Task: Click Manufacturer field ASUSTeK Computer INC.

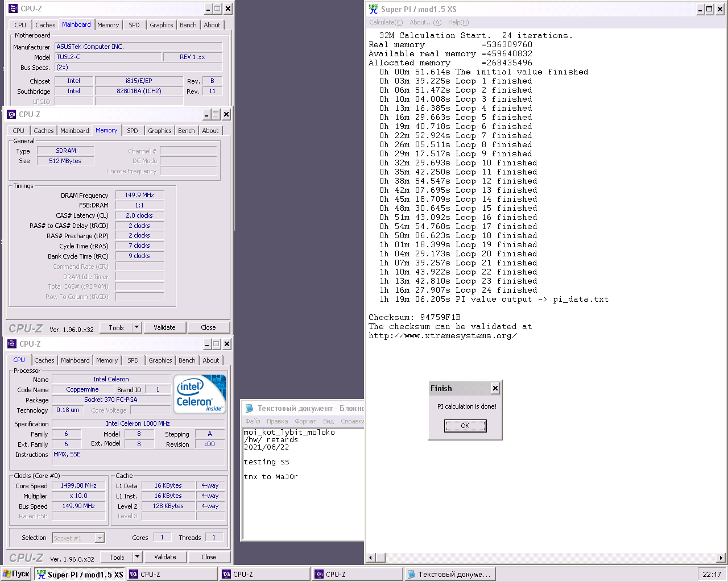Action: pyautogui.click(x=139, y=47)
